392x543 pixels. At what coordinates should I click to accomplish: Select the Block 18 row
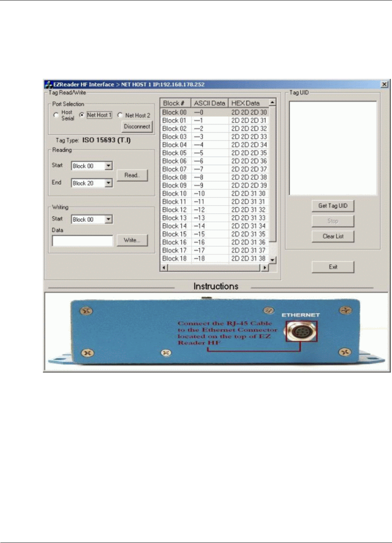point(215,258)
